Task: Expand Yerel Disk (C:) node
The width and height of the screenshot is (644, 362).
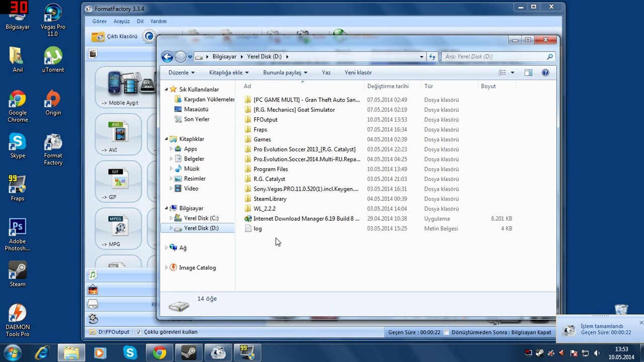Action: (x=171, y=218)
